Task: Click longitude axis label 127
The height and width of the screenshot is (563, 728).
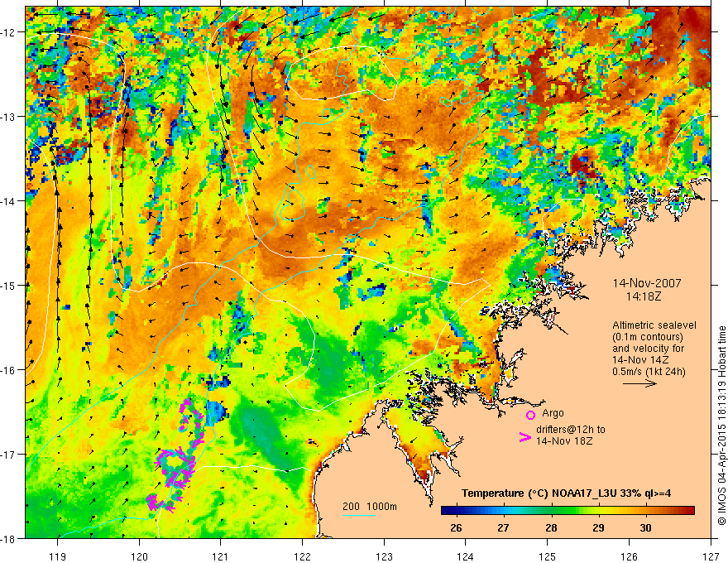Action: click(x=711, y=556)
